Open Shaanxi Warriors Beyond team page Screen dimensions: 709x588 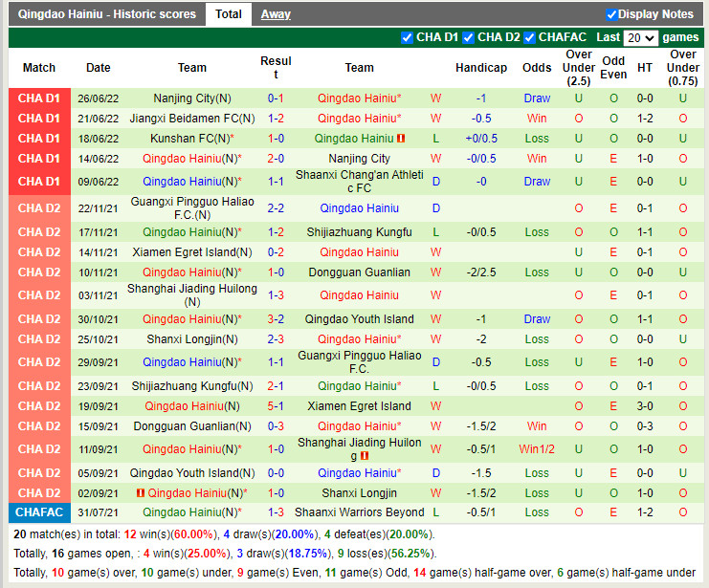click(x=359, y=513)
